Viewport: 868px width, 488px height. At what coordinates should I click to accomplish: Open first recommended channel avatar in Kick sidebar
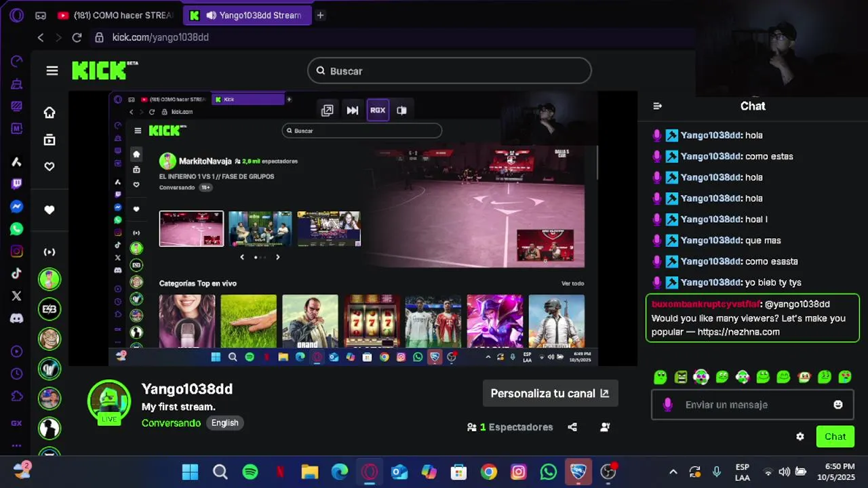(x=49, y=279)
